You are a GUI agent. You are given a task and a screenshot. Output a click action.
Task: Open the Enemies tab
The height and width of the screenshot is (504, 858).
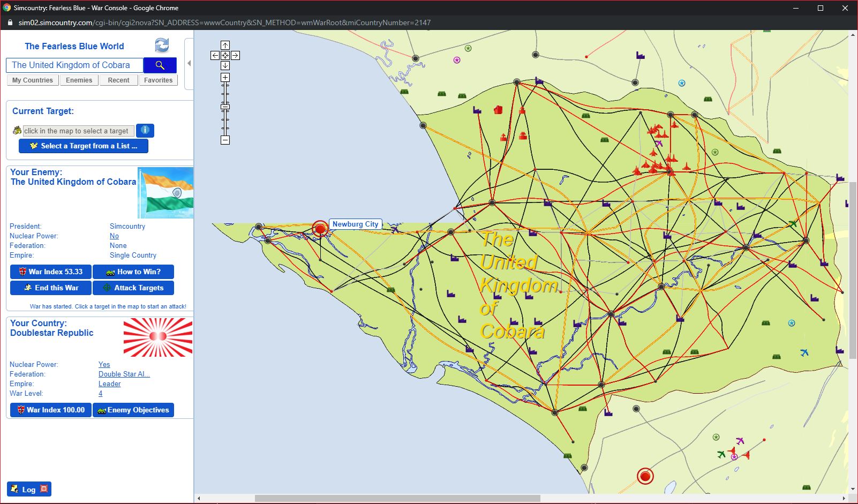point(79,80)
